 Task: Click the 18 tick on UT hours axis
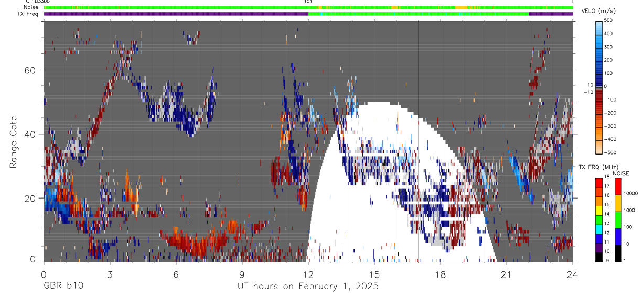coord(440,274)
